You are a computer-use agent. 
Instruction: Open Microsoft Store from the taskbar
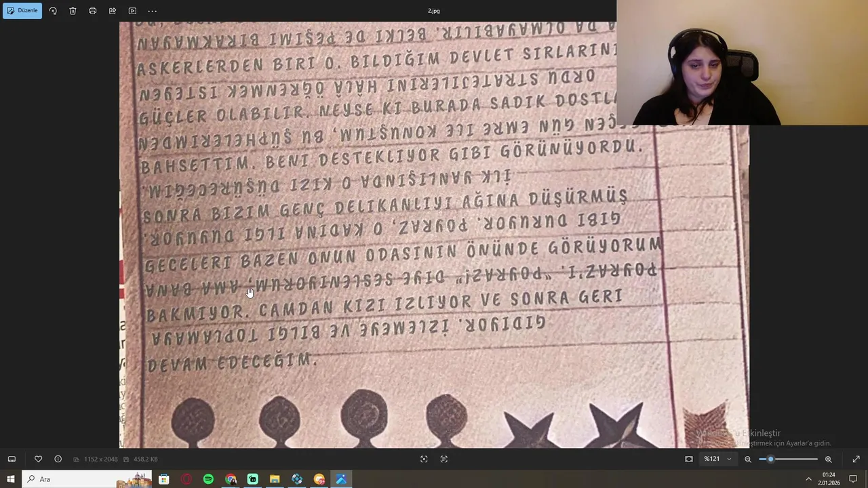[164, 479]
